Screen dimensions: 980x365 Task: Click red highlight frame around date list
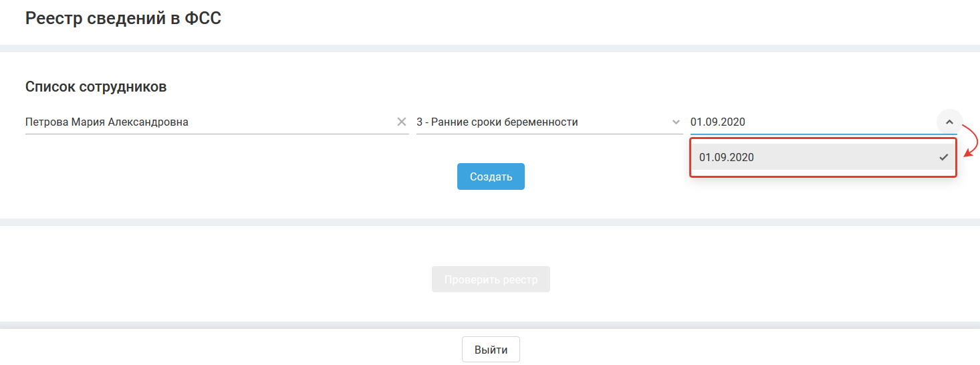(824, 176)
